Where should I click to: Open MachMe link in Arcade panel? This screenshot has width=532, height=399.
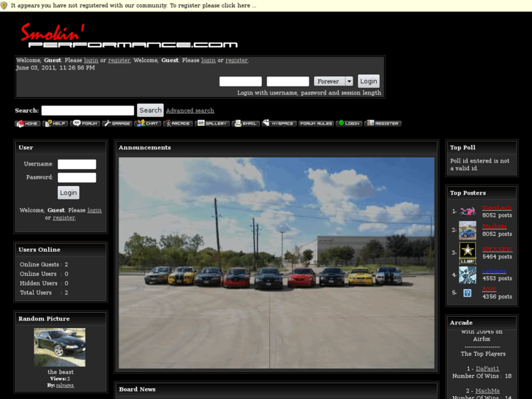pos(487,391)
